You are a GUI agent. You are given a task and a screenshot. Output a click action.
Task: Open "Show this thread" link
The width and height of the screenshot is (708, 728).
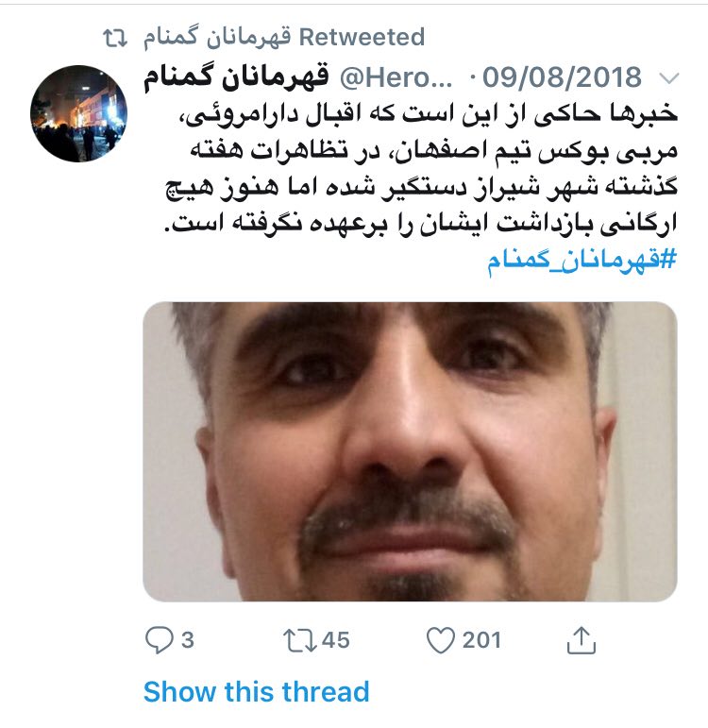tap(256, 692)
